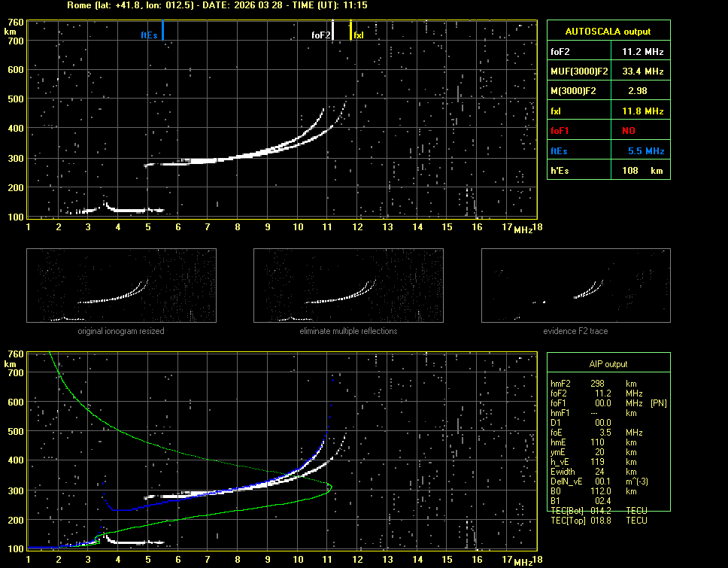
Task: Select the 'evidence F2 trace' thumbnail
Action: coord(575,286)
